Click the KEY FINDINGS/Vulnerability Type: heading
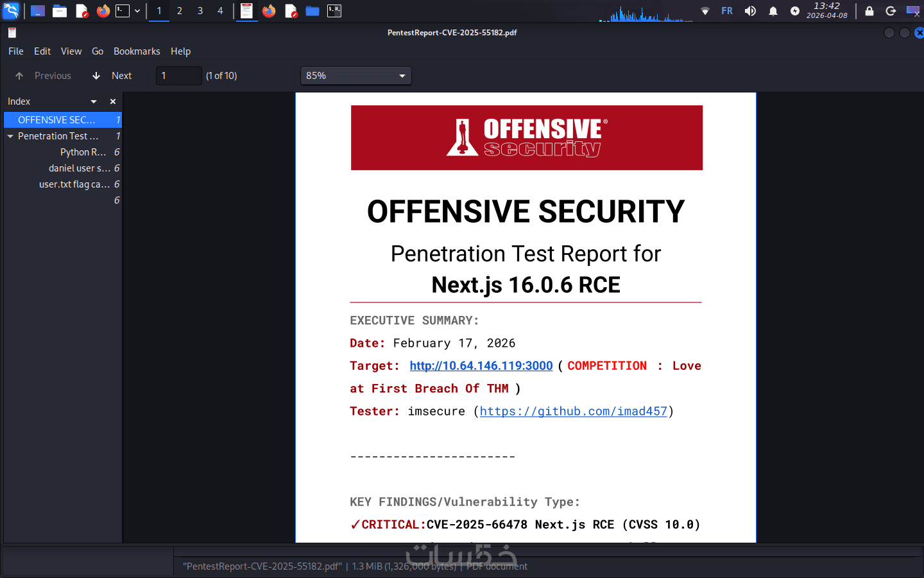Image resolution: width=924 pixels, height=578 pixels. click(x=465, y=502)
